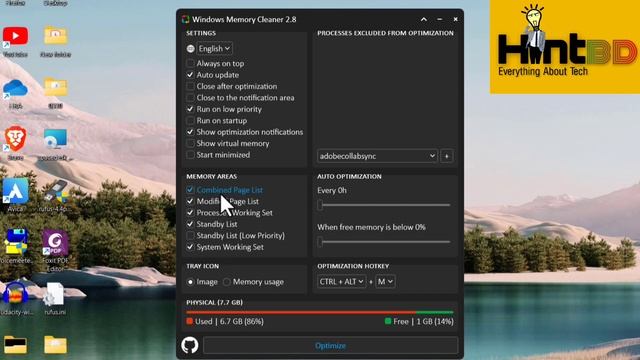Launch the Audacity headphones icon
This screenshot has width=640, height=360.
[x=15, y=294]
